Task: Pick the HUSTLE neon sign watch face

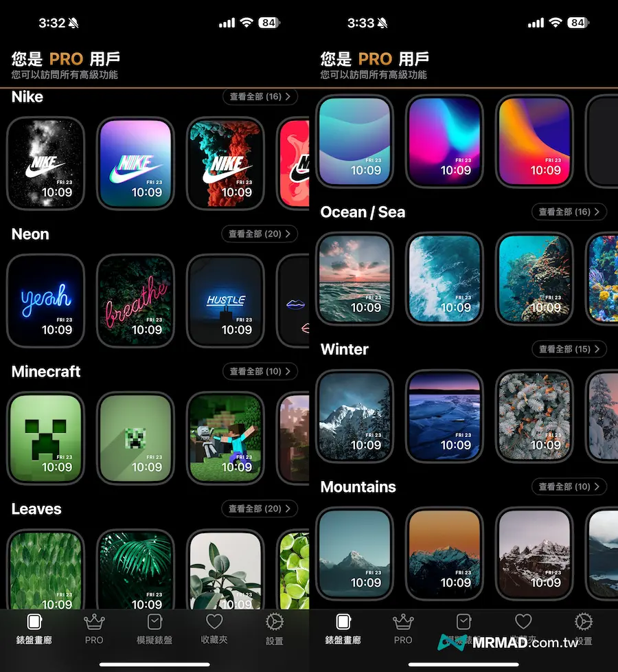Action: pyautogui.click(x=225, y=300)
